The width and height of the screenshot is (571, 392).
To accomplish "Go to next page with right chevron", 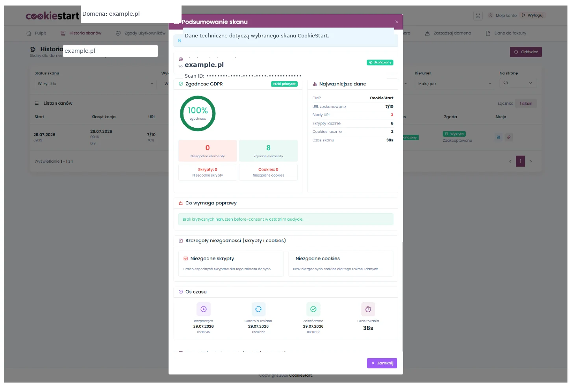I will point(531,161).
